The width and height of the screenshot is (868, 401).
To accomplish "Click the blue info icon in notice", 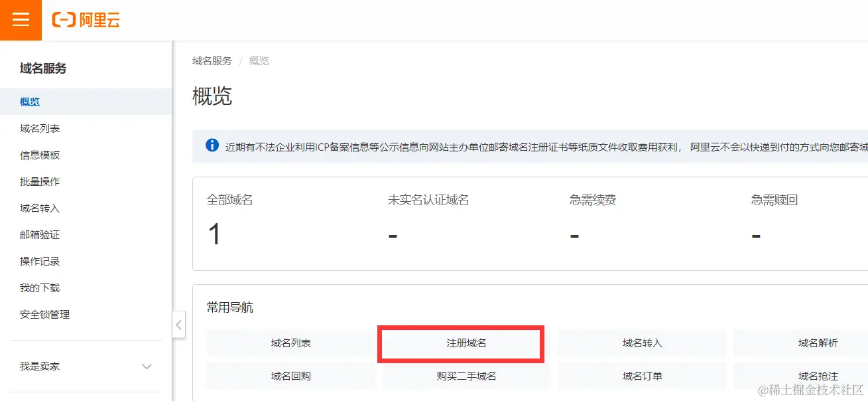I will [x=212, y=145].
